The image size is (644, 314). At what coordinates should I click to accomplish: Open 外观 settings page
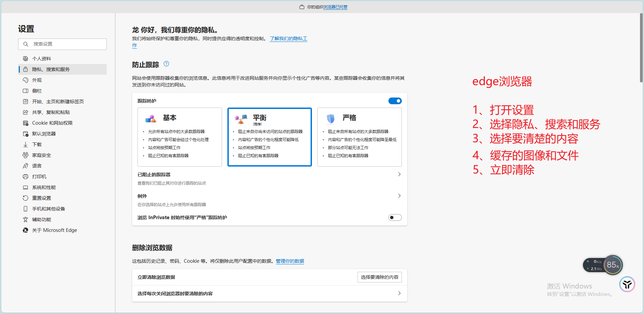62,80
